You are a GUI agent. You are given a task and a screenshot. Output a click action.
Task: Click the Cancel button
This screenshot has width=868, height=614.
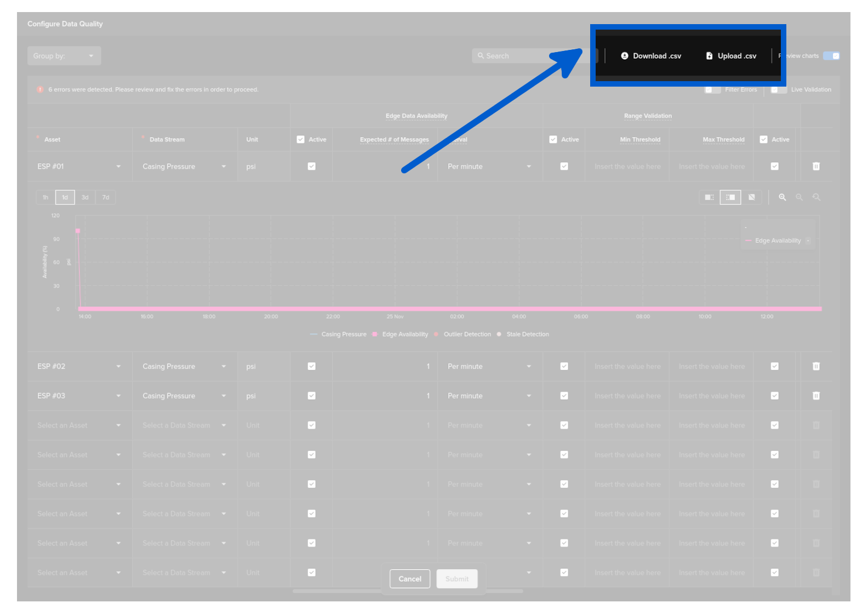click(x=410, y=579)
